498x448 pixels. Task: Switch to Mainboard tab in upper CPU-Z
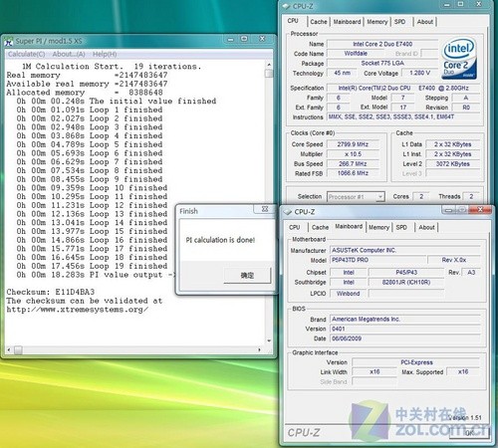(347, 22)
